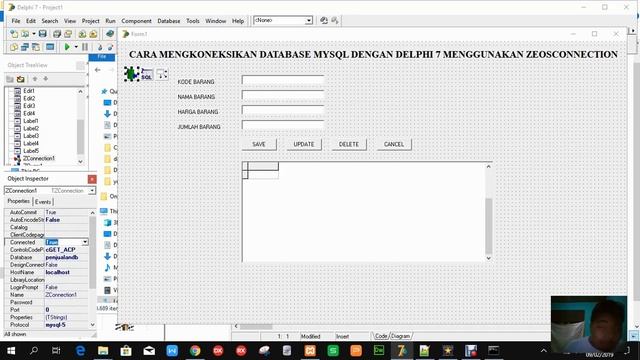Click the JUMLAH BARANG input field
The width and height of the screenshot is (640, 360).
pyautogui.click(x=283, y=125)
